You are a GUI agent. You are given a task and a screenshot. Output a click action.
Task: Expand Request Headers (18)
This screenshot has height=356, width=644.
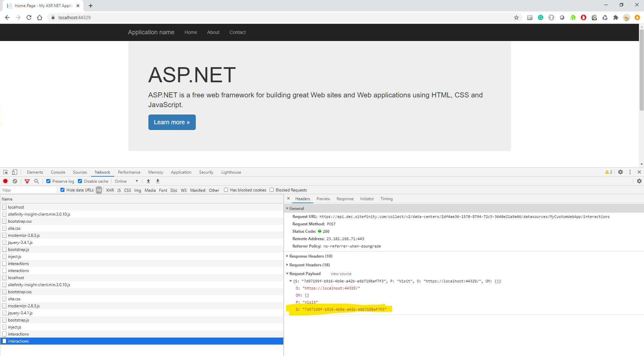click(287, 265)
